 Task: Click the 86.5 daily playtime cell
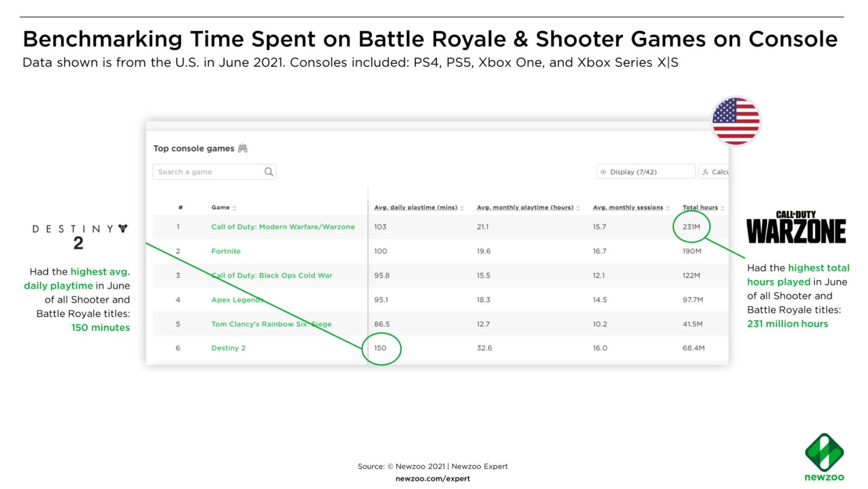tap(382, 324)
